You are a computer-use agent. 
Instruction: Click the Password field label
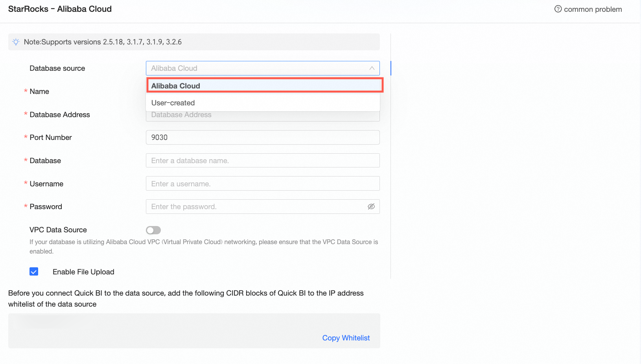pyautogui.click(x=46, y=207)
